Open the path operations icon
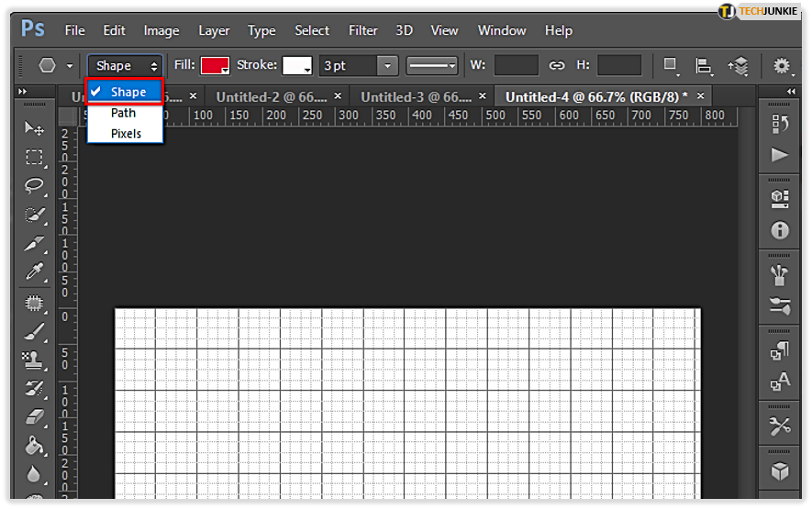The image size is (812, 509). coord(671,66)
